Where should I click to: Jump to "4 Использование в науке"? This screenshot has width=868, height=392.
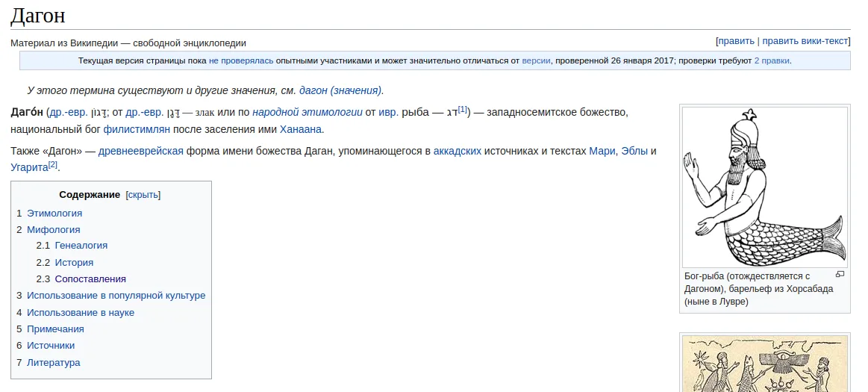75,313
